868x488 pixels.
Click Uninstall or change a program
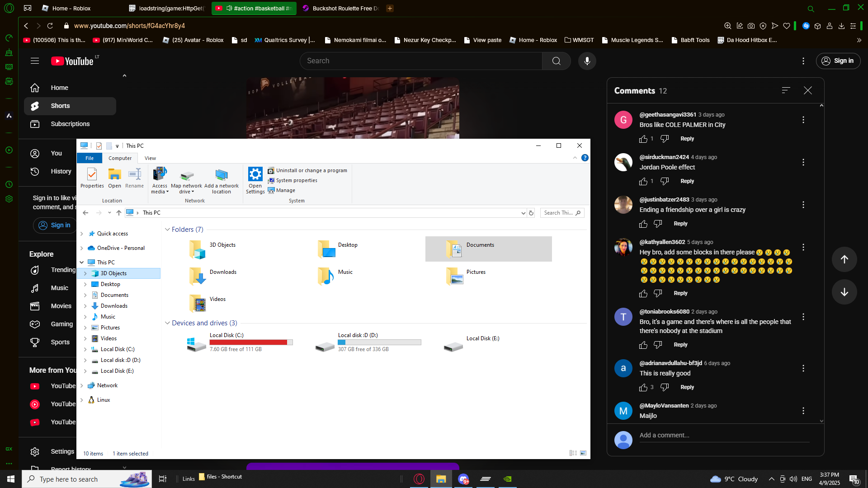307,170
